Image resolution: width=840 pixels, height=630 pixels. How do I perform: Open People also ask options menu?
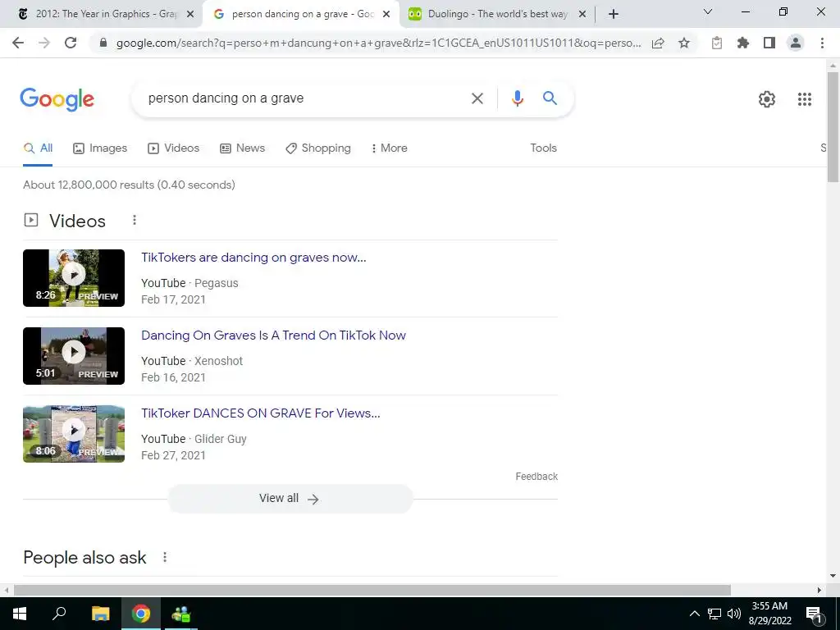(x=165, y=558)
